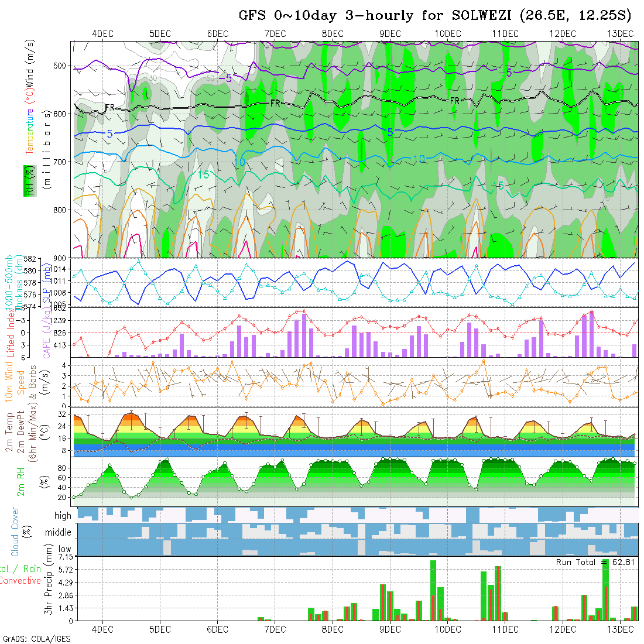Image resolution: width=644 pixels, height=644 pixels.
Task: Click the 'Wind (m/s)' axis title
Action: [x=30, y=64]
